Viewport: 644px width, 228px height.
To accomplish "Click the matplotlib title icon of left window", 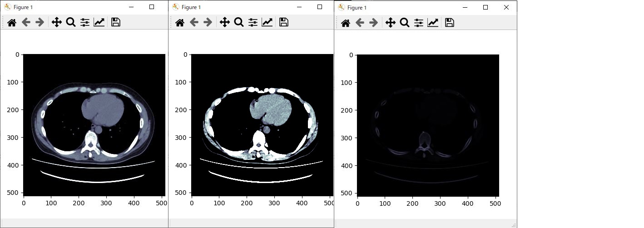I will (x=7, y=7).
